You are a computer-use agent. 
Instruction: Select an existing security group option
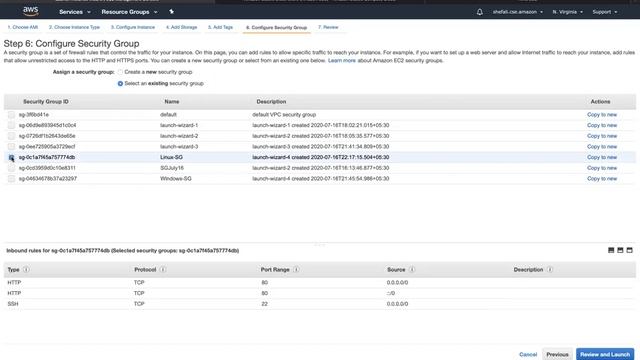[120, 83]
